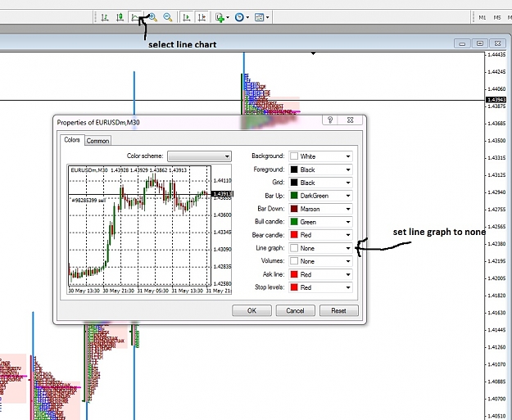This screenshot has height=420, width=512.
Task: Open the Foreground color dropdown
Action: pyautogui.click(x=320, y=169)
